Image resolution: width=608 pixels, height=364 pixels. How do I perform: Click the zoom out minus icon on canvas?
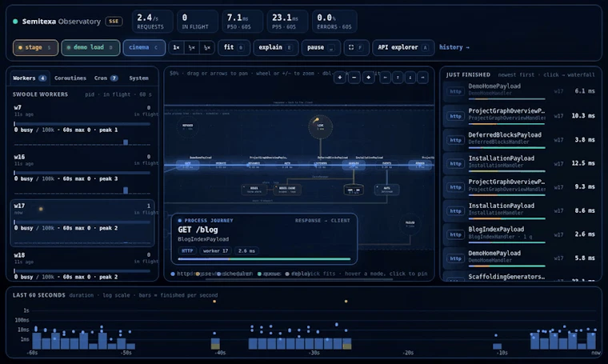click(x=354, y=78)
